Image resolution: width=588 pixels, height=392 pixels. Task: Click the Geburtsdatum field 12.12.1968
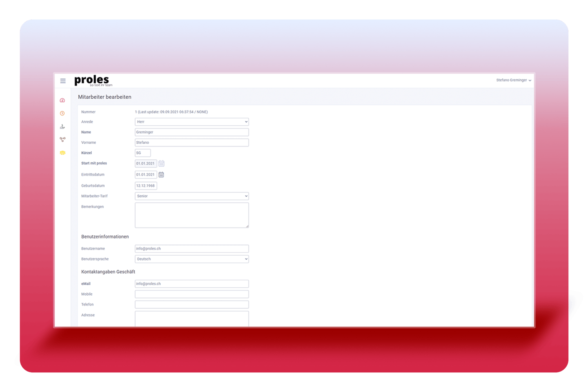[x=146, y=186]
